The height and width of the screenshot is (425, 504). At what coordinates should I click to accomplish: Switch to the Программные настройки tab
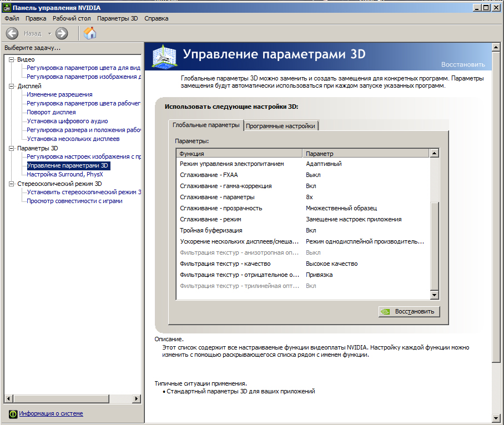point(281,126)
